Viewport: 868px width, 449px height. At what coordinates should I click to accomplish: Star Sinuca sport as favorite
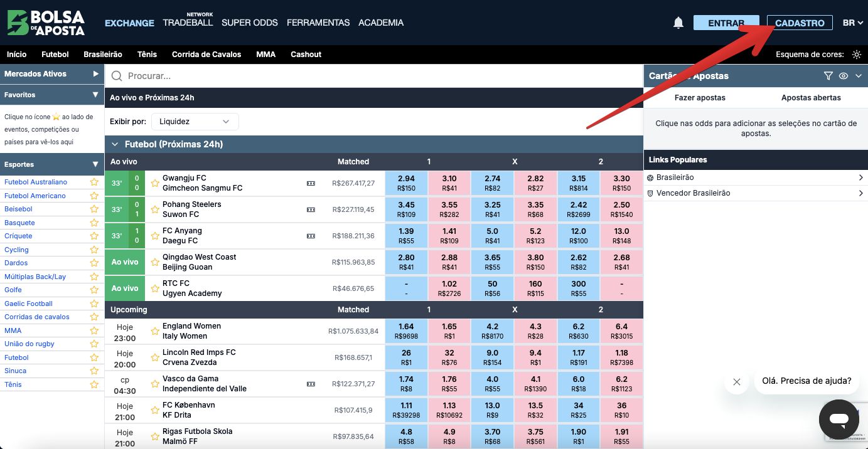pyautogui.click(x=94, y=371)
